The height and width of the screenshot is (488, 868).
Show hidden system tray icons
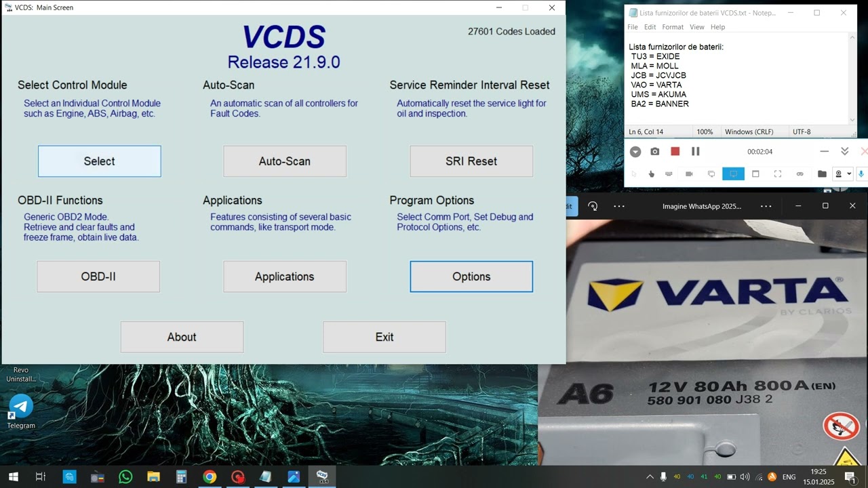(x=650, y=477)
